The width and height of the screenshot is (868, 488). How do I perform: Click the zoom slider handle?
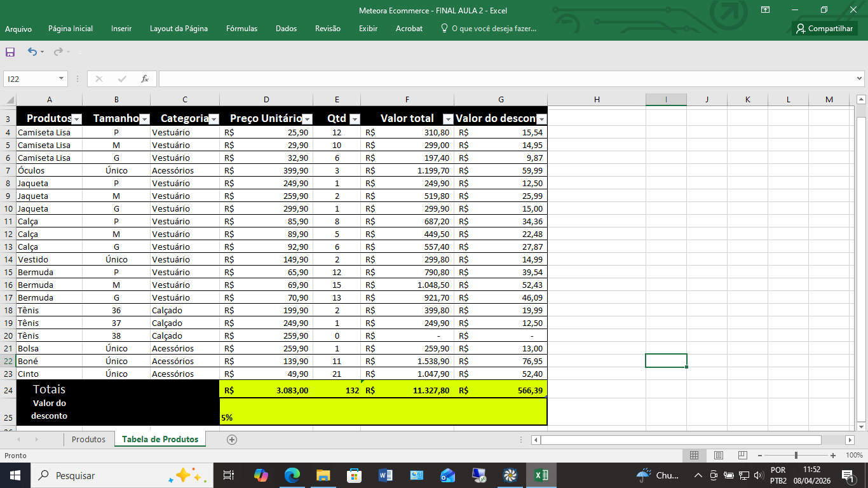click(796, 456)
